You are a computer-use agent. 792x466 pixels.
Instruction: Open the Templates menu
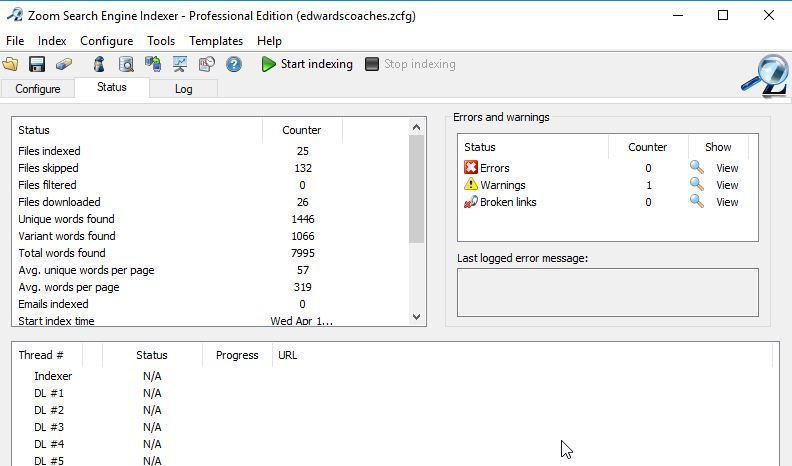pos(216,41)
